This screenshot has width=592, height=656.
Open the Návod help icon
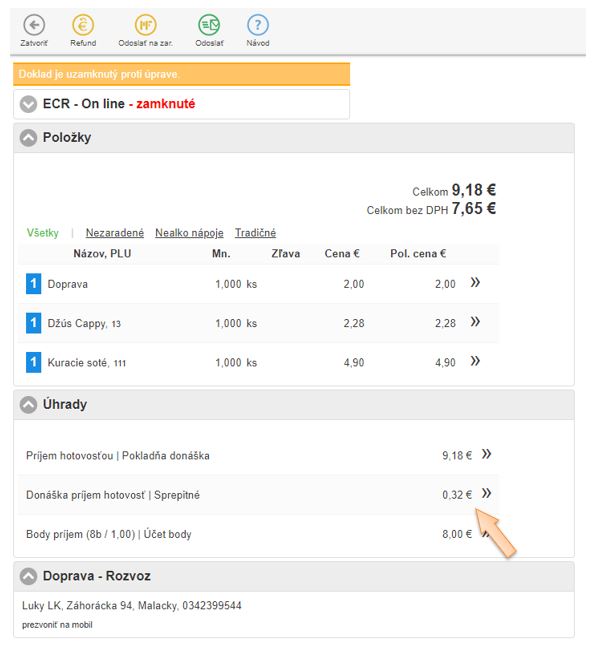point(258,25)
